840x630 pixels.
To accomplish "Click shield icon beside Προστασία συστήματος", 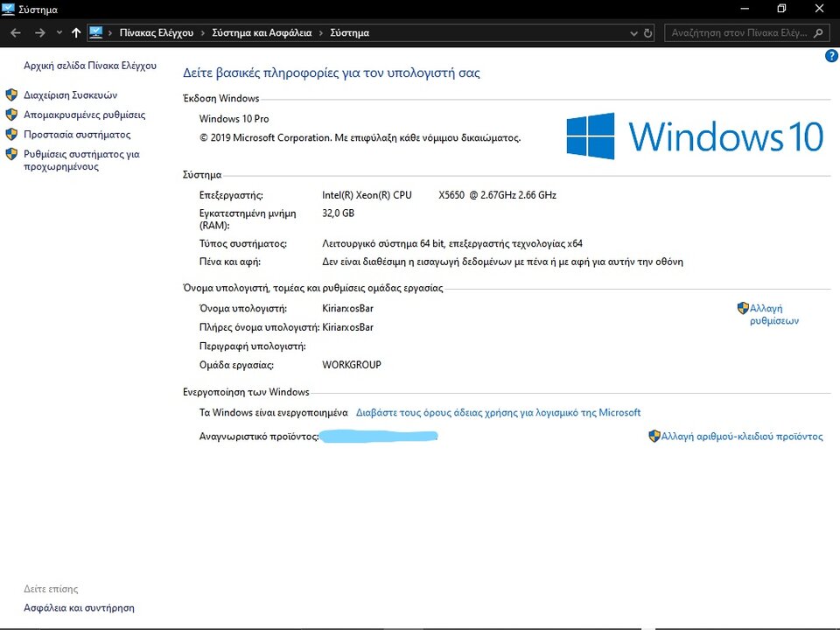I will click(x=11, y=135).
